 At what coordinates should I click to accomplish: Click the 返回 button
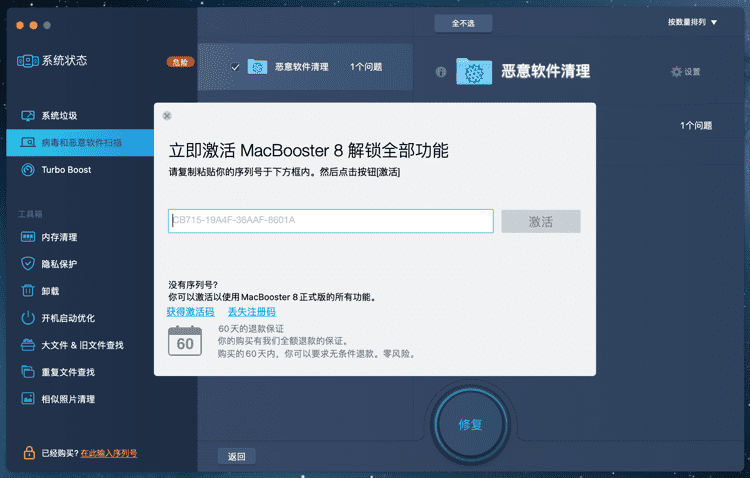pos(236,456)
